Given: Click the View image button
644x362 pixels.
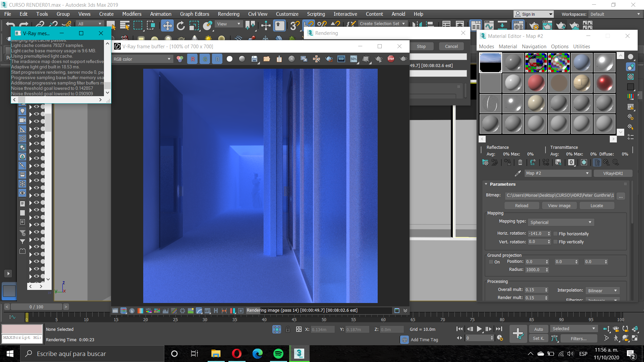Looking at the screenshot, I should click(559, 206).
